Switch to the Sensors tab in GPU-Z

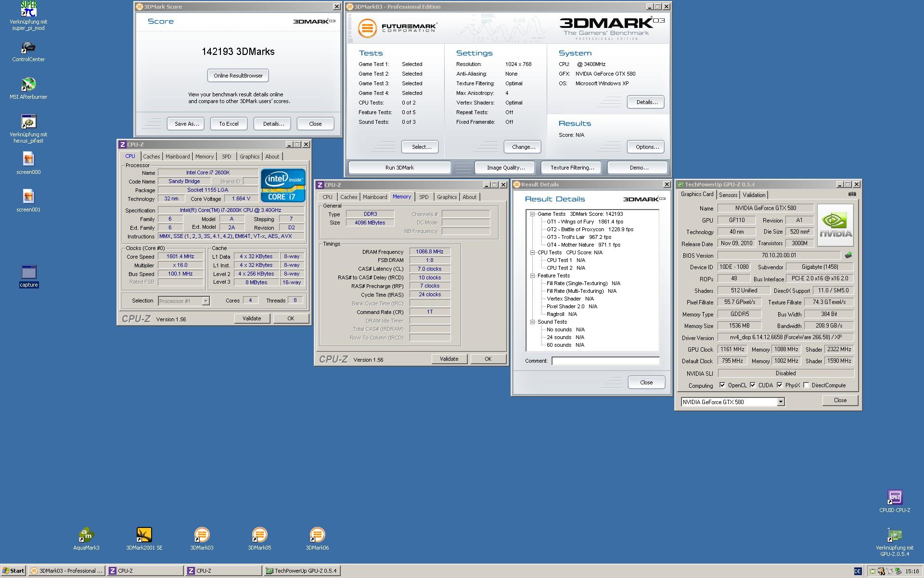pyautogui.click(x=728, y=195)
